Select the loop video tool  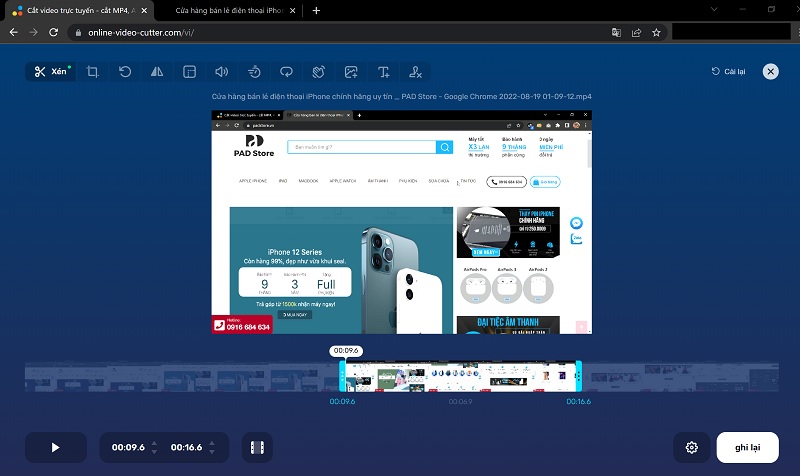tap(286, 72)
